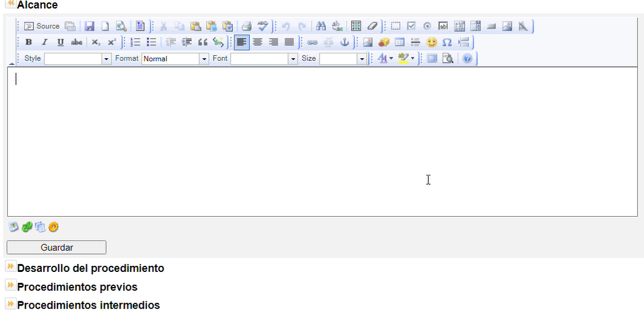The height and width of the screenshot is (315, 644).
Task: Increase indent of the paragraph
Action: pyautogui.click(x=187, y=42)
